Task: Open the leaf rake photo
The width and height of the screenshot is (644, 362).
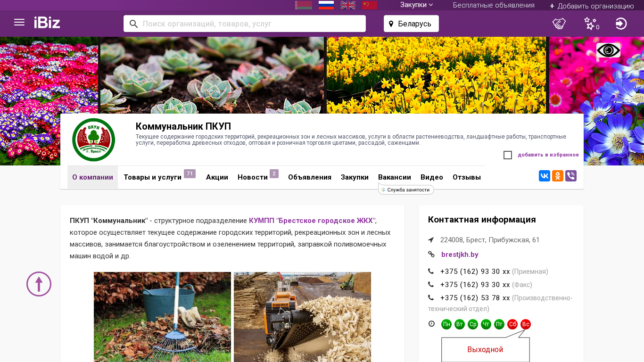Action: (x=162, y=317)
